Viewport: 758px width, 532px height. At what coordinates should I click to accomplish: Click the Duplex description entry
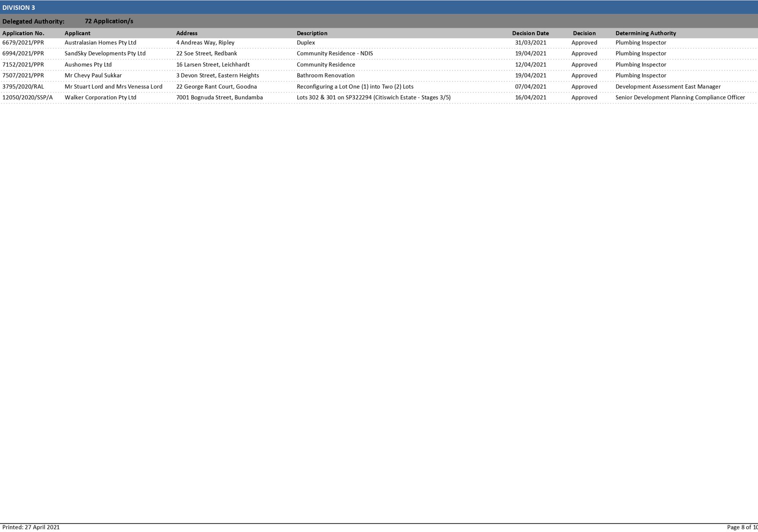pos(305,42)
